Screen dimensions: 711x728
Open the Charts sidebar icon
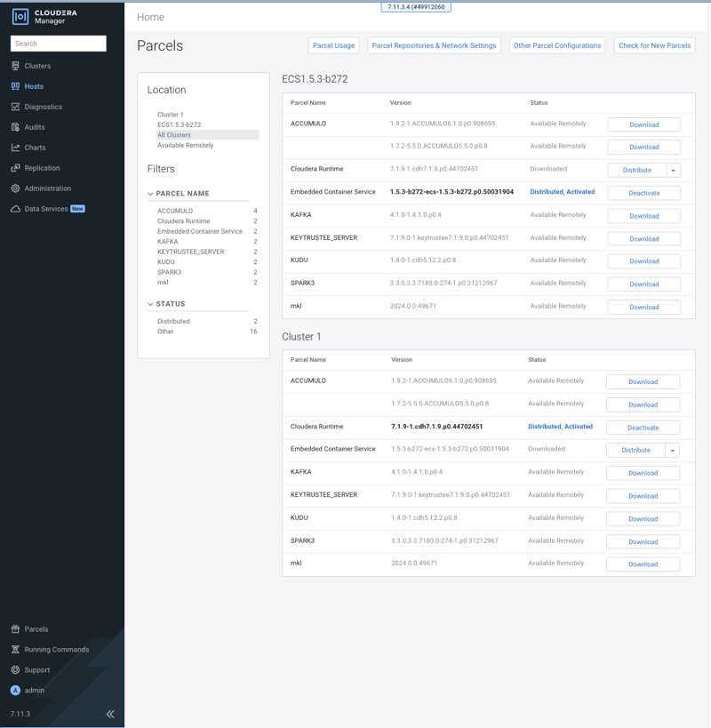[15, 148]
